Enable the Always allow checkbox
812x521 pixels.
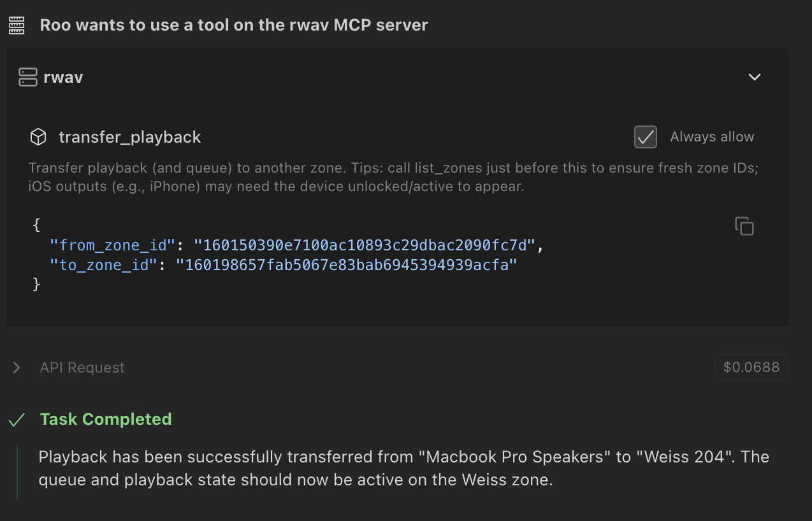tap(645, 137)
